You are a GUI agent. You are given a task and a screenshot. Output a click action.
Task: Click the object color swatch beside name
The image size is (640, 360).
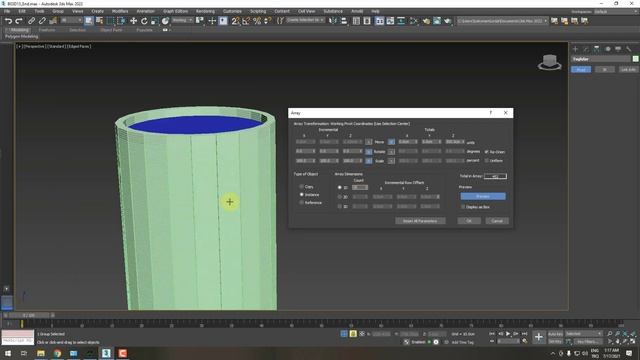635,59
